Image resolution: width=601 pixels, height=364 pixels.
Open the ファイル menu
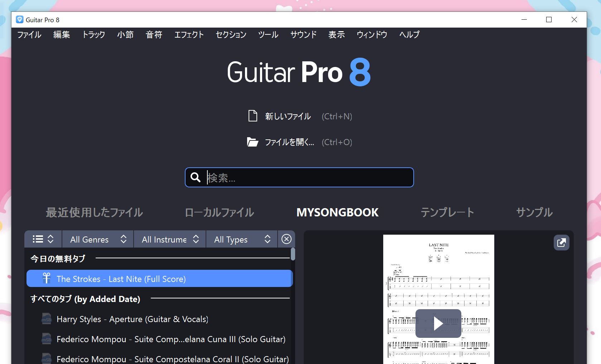[29, 35]
